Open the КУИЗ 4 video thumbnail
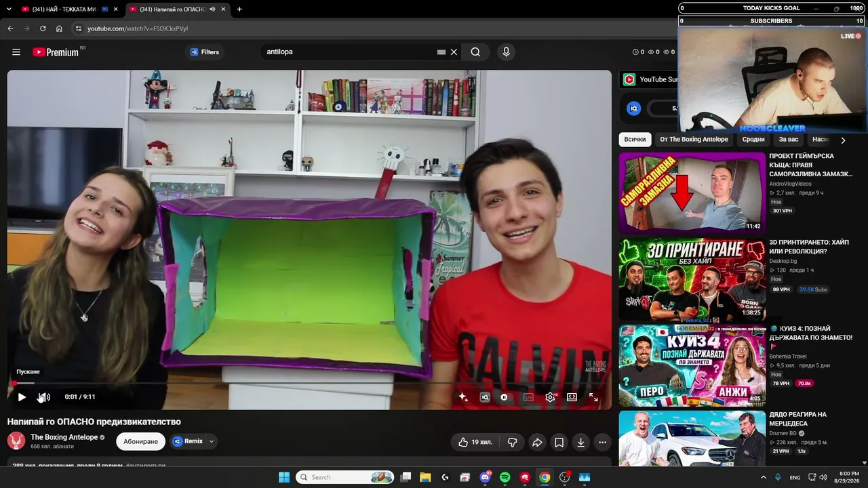 click(x=692, y=365)
